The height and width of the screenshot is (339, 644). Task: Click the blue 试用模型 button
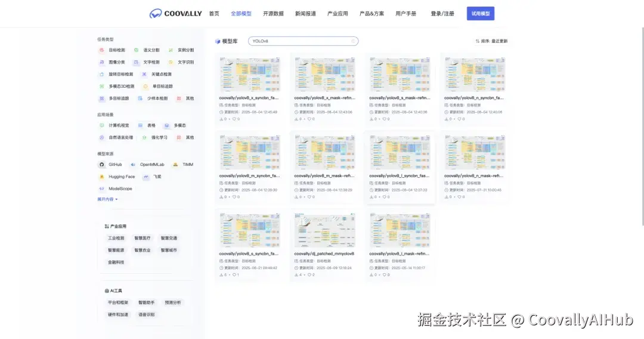click(481, 14)
